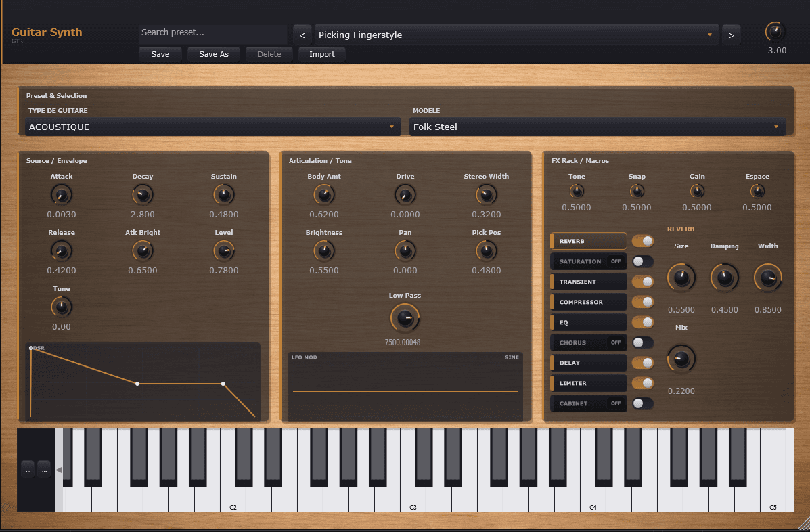
Task: Click the Snap macro knob
Action: pyautogui.click(x=637, y=192)
